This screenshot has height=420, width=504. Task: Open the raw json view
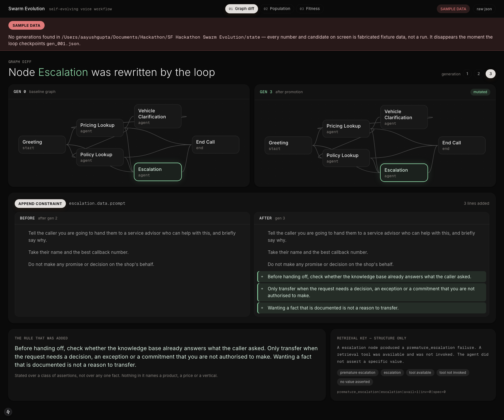click(x=484, y=9)
